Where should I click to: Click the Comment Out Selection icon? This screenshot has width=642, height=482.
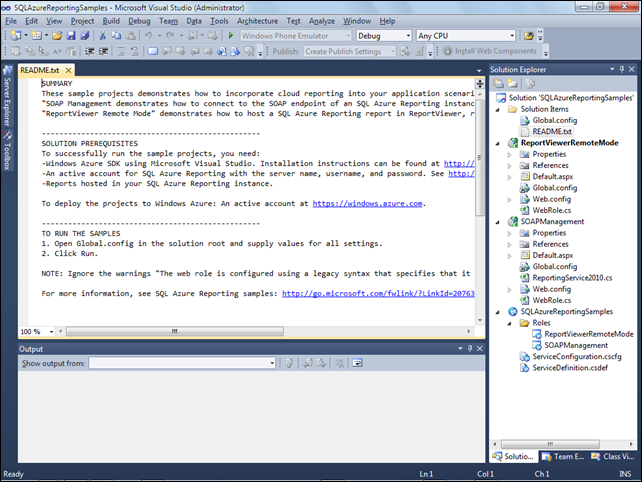coord(121,51)
